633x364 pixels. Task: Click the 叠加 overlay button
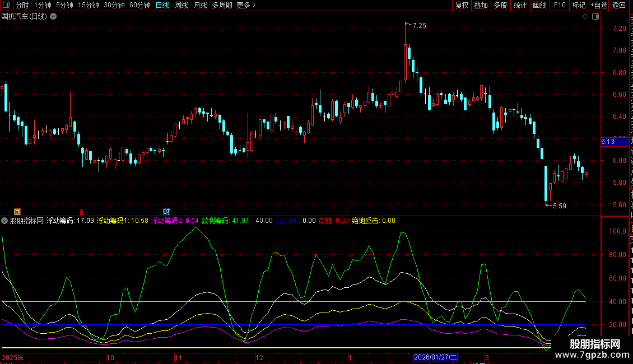481,5
